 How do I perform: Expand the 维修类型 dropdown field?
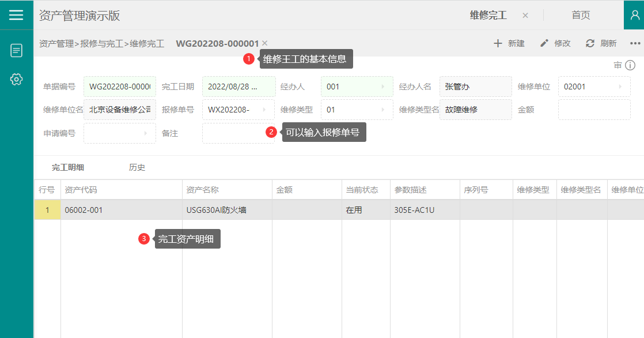pyautogui.click(x=357, y=110)
